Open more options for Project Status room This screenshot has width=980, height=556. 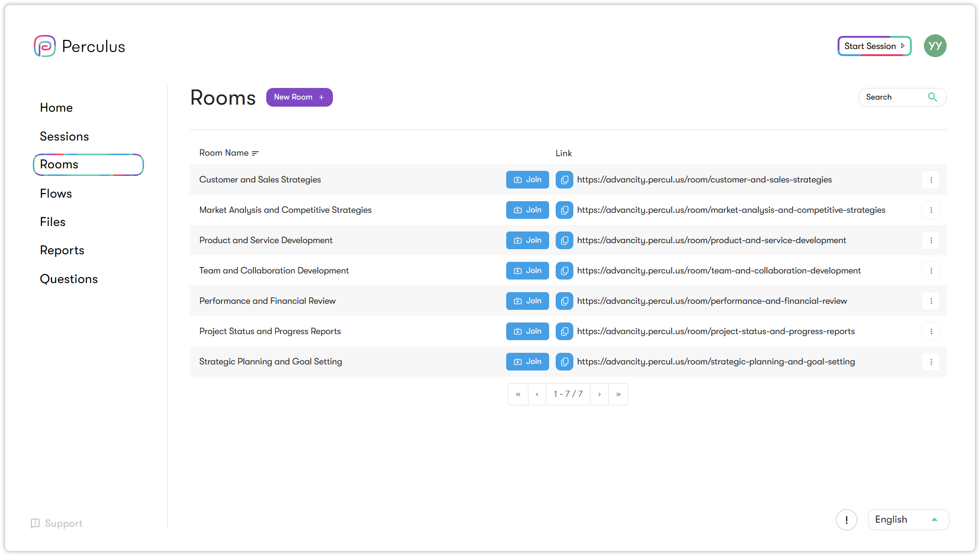931,332
